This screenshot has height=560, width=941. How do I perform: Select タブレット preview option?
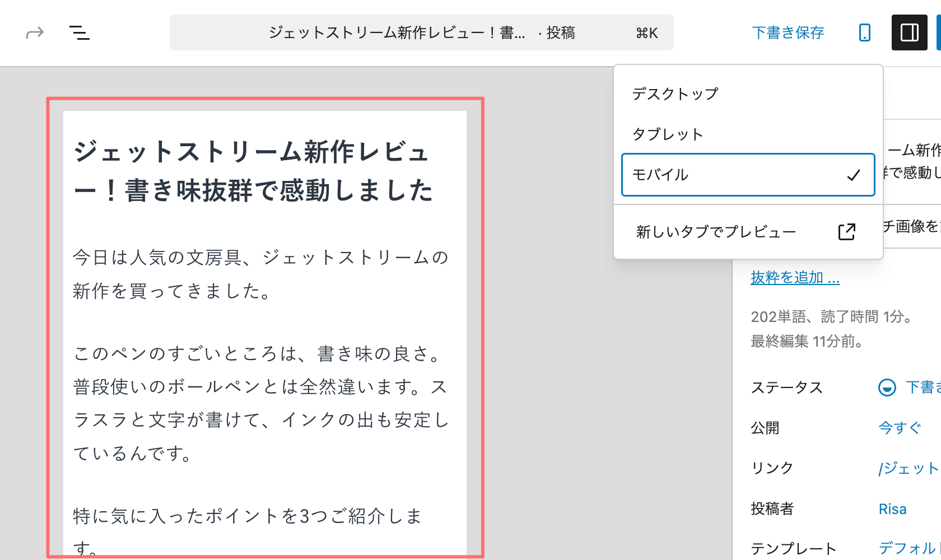748,134
